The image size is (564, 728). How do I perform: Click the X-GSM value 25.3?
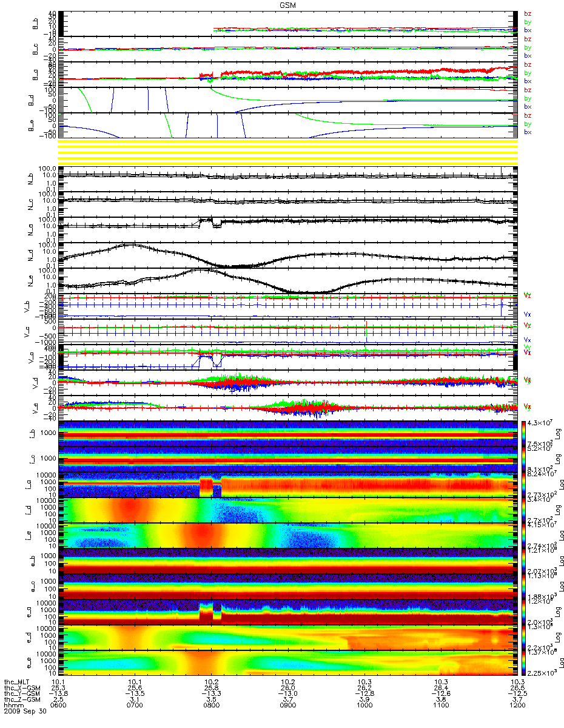point(59,688)
